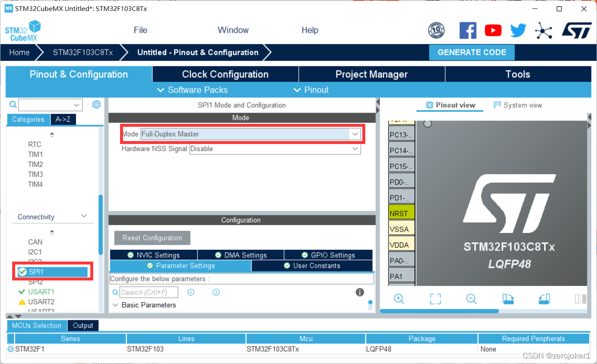Image resolution: width=597 pixels, height=364 pixels.
Task: Select the Parameter Settings tab
Action: (x=181, y=266)
